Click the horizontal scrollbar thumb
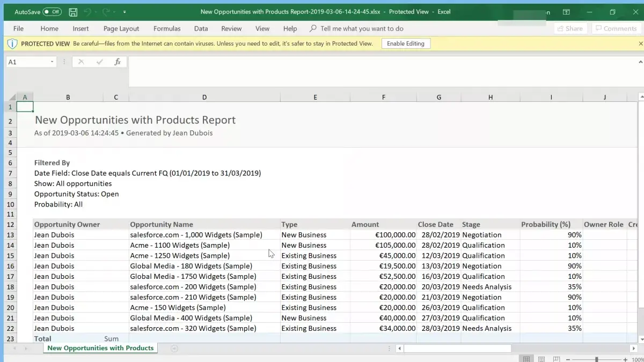The width and height of the screenshot is (644, 362). [457, 349]
